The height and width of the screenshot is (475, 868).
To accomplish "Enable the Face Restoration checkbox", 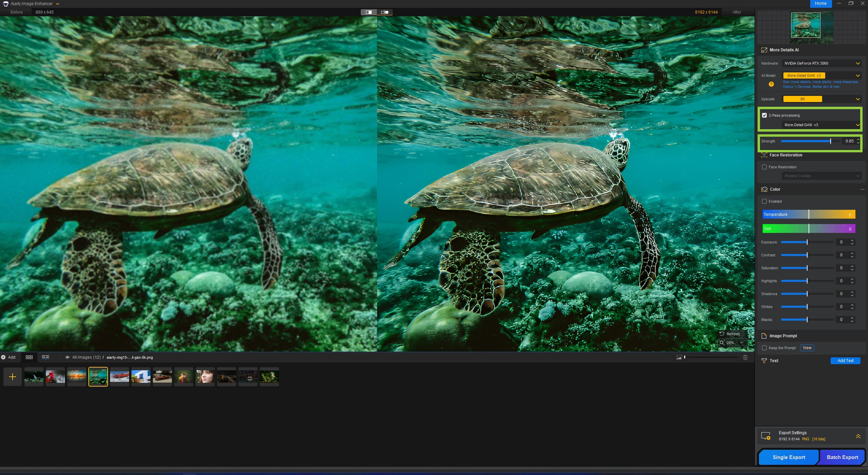I will 764,167.
